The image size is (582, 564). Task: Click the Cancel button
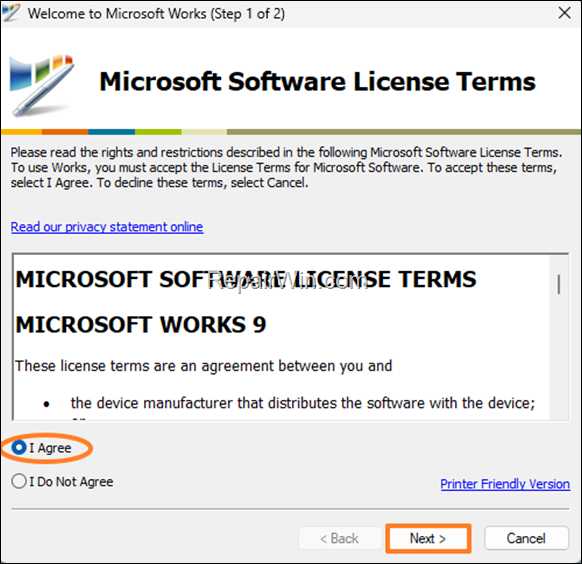526,538
